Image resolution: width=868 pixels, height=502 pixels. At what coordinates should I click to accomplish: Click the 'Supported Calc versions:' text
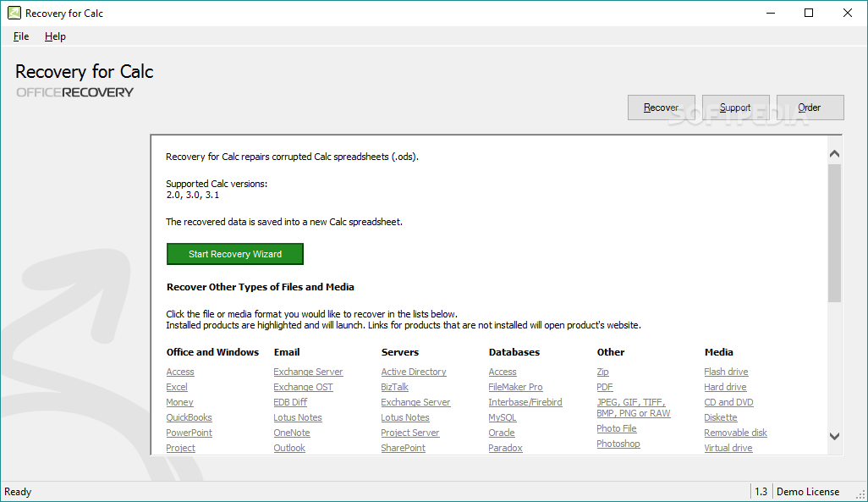(217, 184)
